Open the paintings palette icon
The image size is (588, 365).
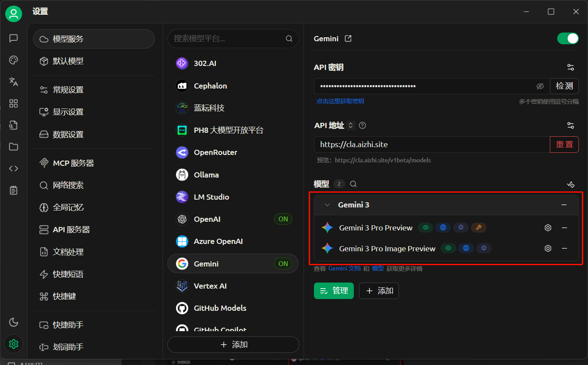click(x=13, y=60)
